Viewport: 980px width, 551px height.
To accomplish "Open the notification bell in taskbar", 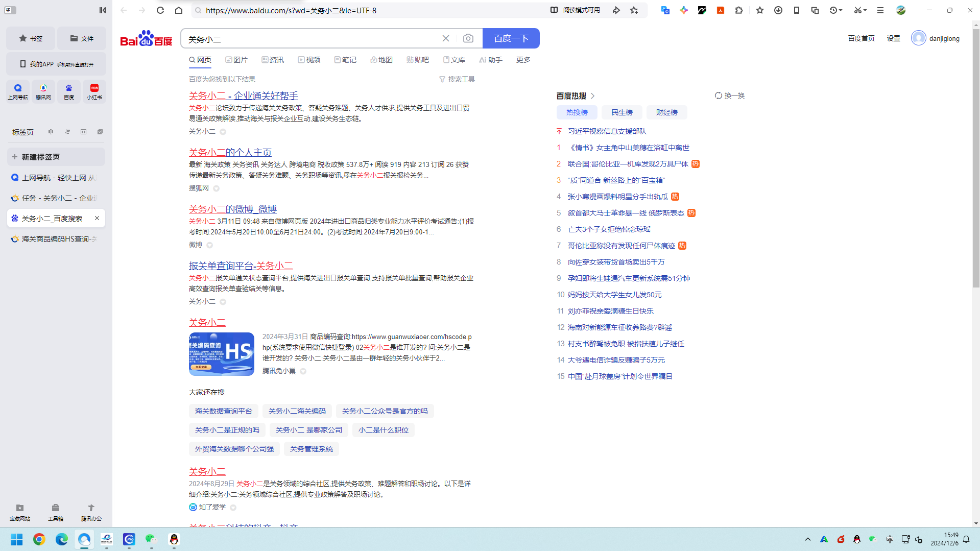I will (966, 539).
